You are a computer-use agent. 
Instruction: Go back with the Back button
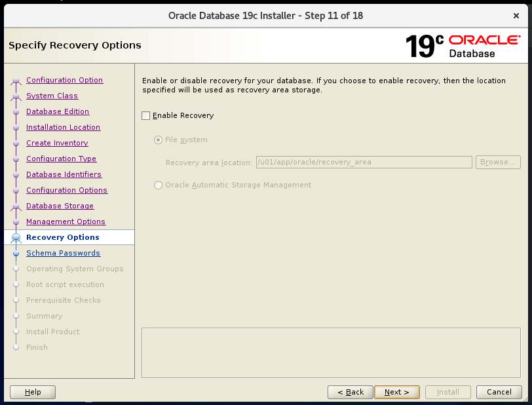(350, 392)
